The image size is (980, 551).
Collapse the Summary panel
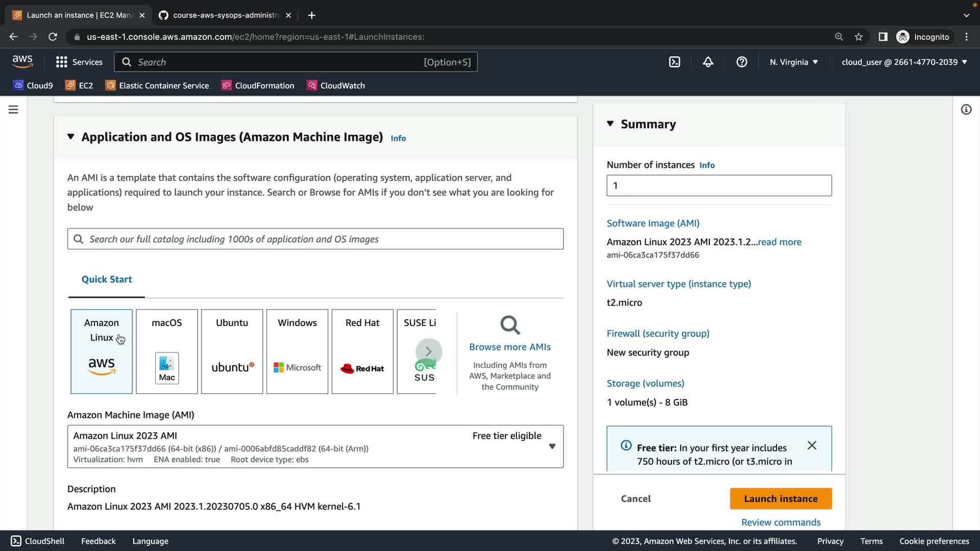610,124
